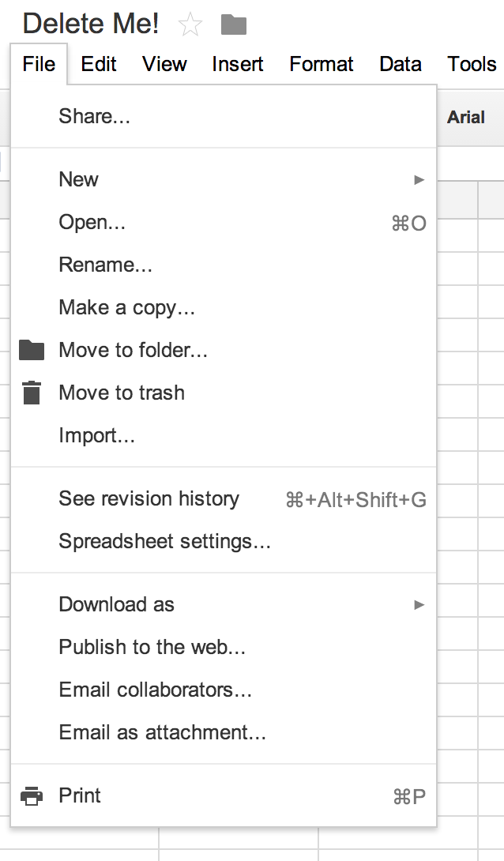504x861 pixels.
Task: Click the folder icon beside the title
Action: (x=234, y=25)
